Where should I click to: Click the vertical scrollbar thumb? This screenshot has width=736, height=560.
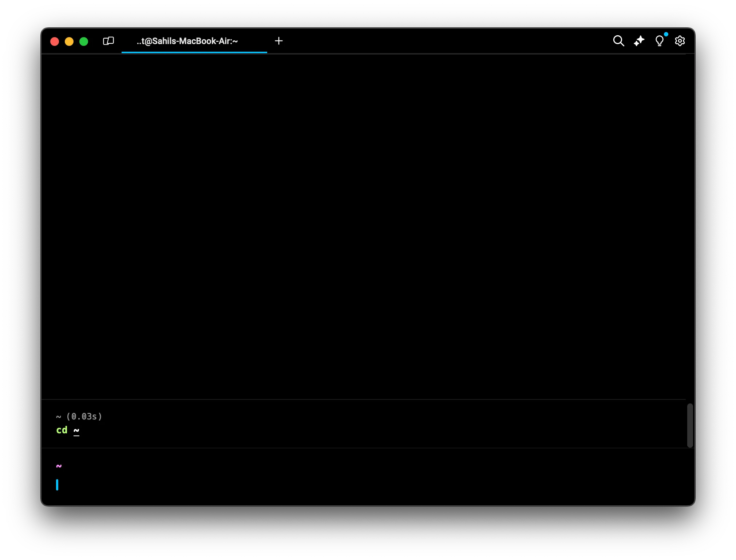click(x=690, y=425)
